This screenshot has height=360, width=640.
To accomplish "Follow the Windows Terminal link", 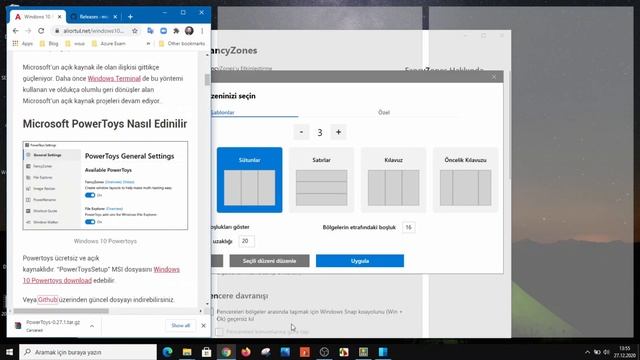I will (114, 78).
